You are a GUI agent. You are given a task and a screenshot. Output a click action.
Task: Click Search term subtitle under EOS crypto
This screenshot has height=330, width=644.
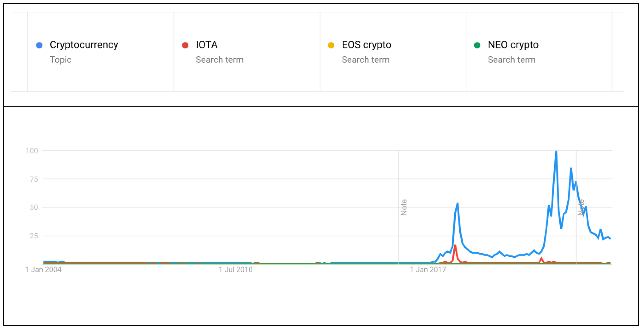point(365,60)
